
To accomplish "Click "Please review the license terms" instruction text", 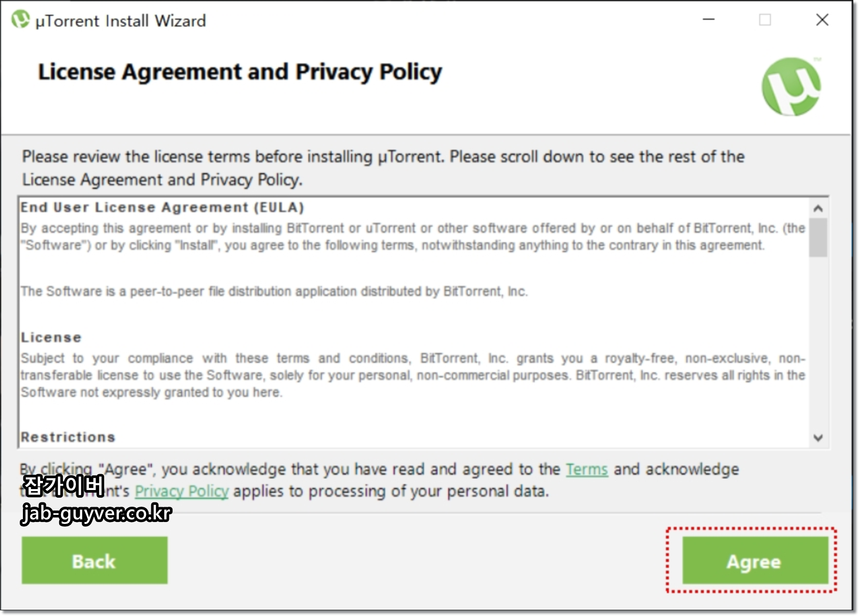I will pyautogui.click(x=383, y=168).
